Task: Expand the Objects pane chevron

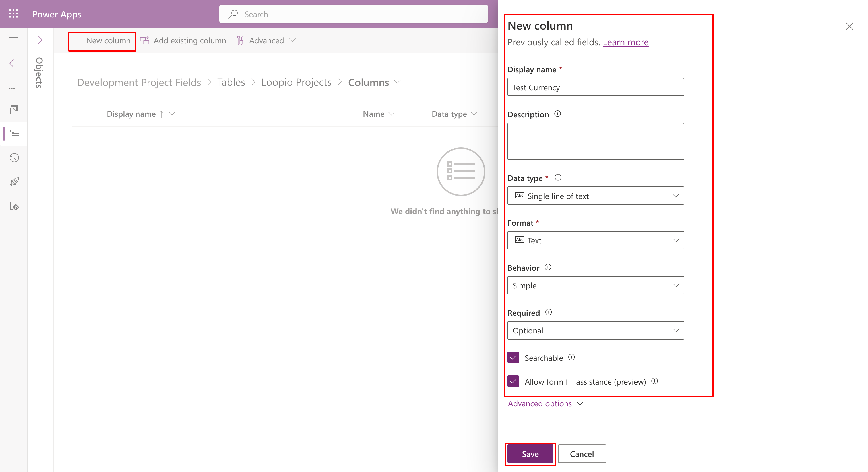Action: pos(40,40)
